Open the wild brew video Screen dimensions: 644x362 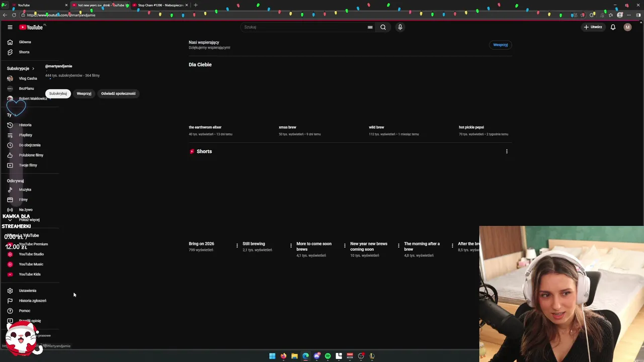[x=376, y=127]
